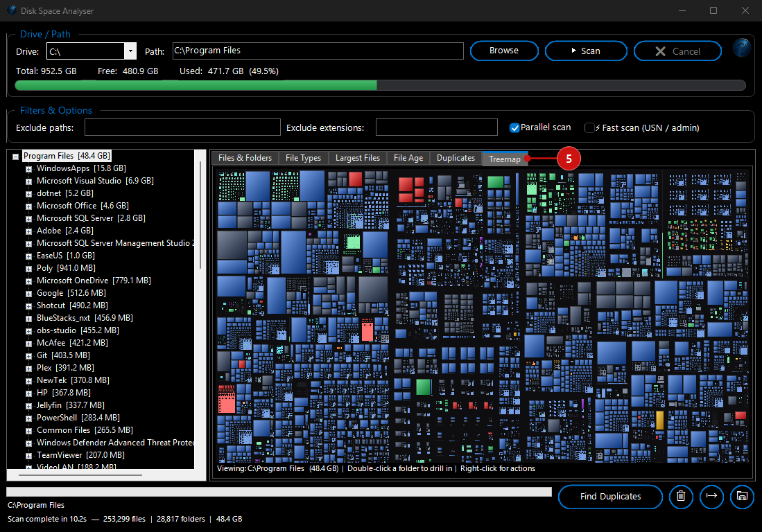This screenshot has width=762, height=532.
Task: Expand the McAfee folder node
Action: (28, 344)
